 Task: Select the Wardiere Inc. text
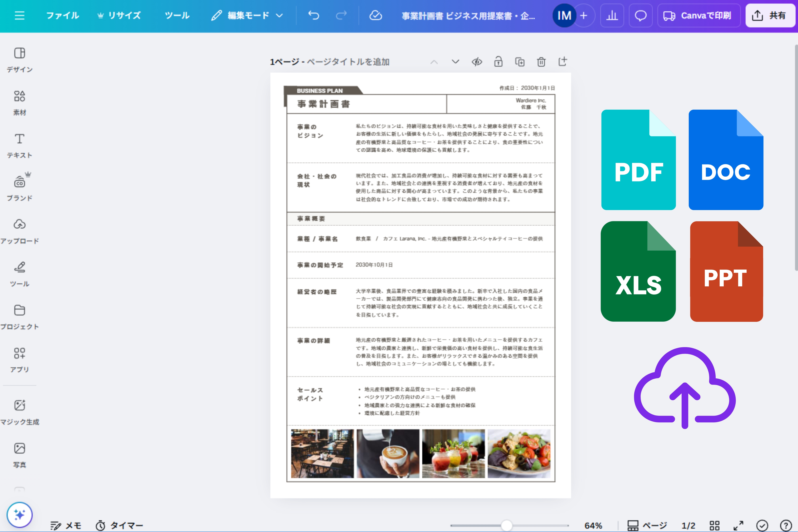pos(531,100)
